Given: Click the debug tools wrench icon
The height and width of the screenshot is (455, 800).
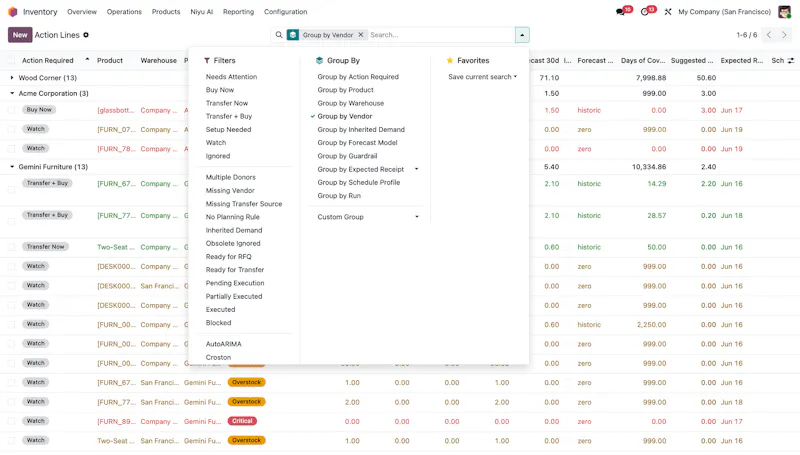Looking at the screenshot, I should click(x=668, y=12).
